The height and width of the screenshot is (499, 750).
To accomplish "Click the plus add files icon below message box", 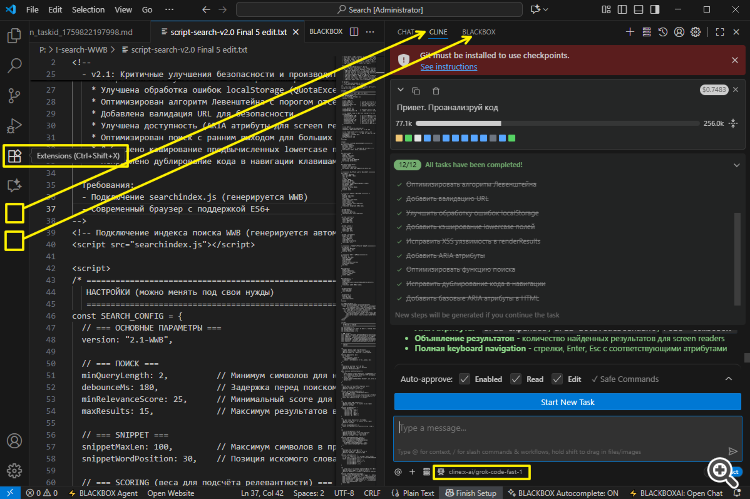I will coord(412,472).
